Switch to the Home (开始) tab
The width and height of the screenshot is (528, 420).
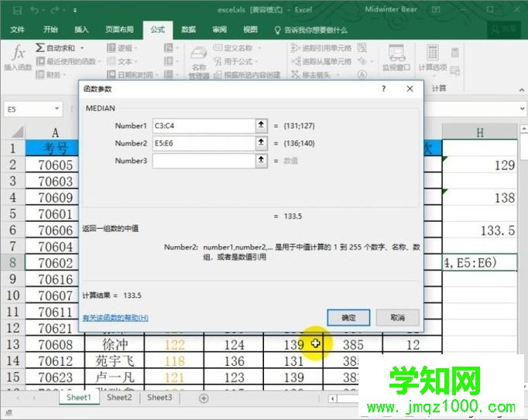(x=50, y=29)
